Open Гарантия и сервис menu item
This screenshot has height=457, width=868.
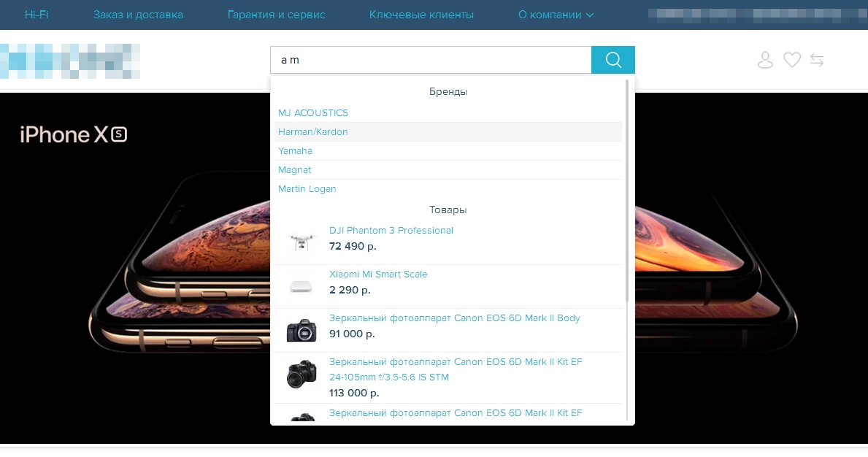coord(276,15)
